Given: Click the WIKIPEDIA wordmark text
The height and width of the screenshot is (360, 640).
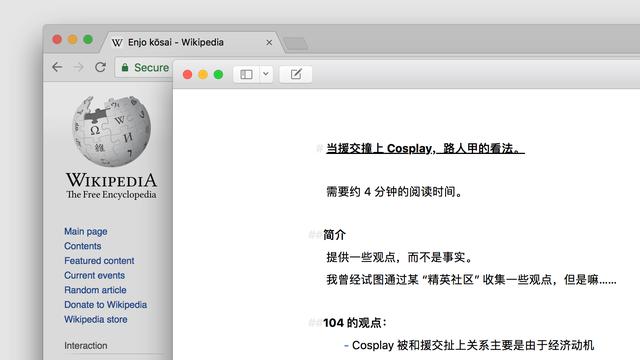Looking at the screenshot, I should pyautogui.click(x=111, y=180).
